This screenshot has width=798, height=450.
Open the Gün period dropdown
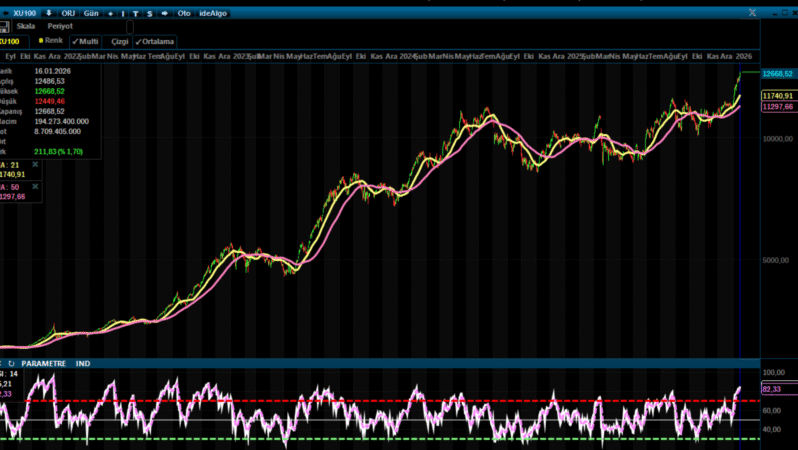(x=90, y=13)
